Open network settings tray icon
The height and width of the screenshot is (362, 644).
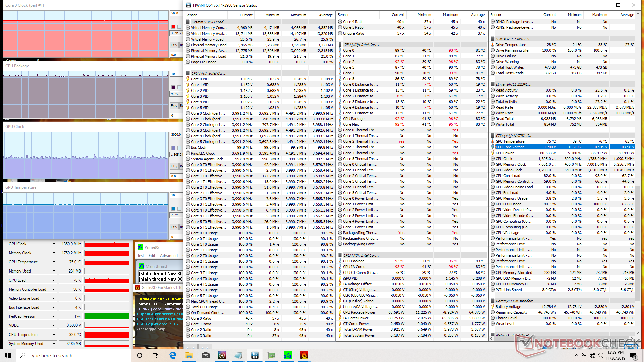pos(592,355)
